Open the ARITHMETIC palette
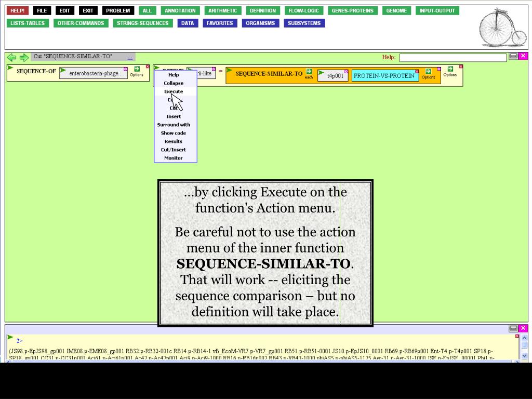This screenshot has height=399, width=532. [222, 10]
